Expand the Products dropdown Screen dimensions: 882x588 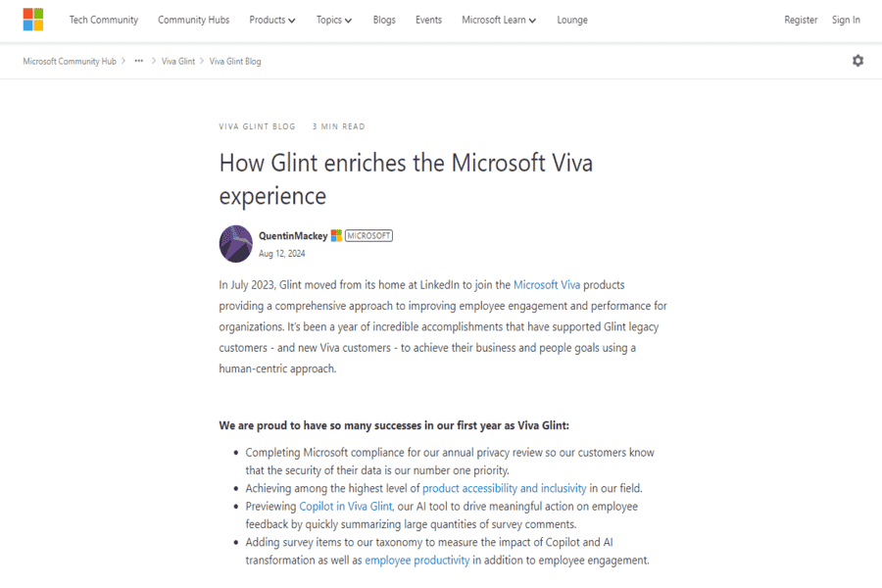(x=272, y=20)
